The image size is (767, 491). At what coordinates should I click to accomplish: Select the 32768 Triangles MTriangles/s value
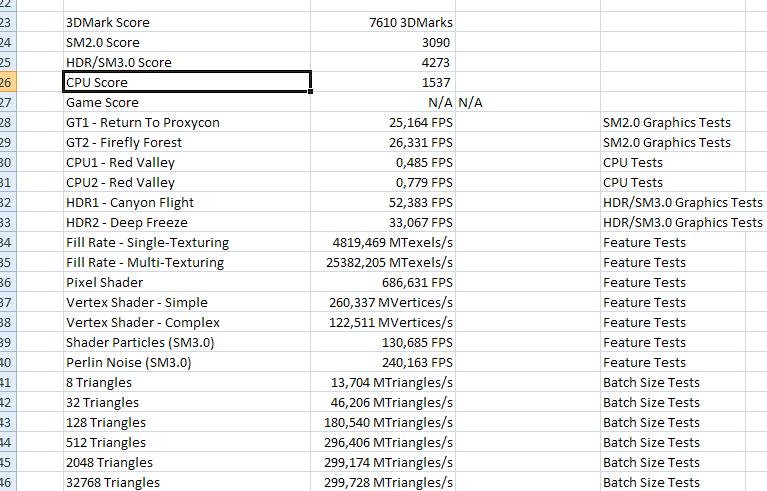(x=383, y=482)
